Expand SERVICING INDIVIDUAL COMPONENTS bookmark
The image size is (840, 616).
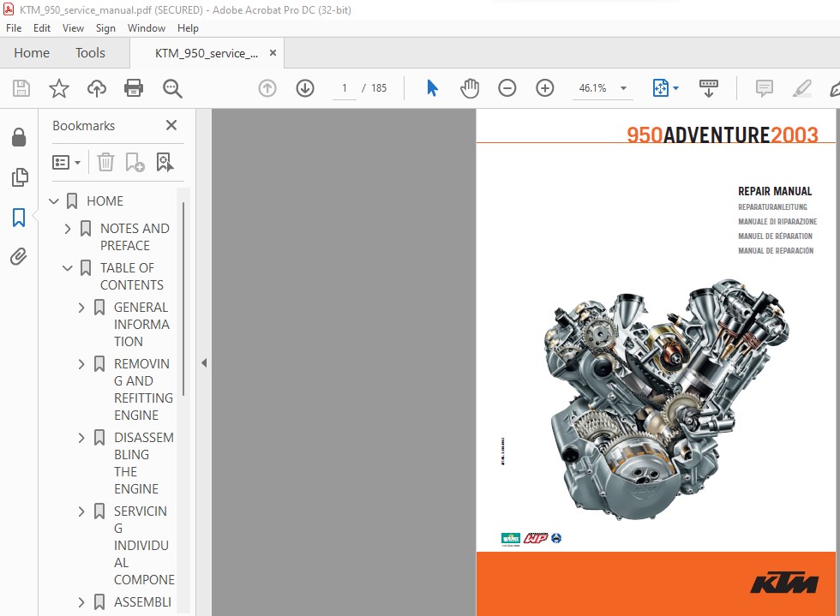pyautogui.click(x=81, y=511)
